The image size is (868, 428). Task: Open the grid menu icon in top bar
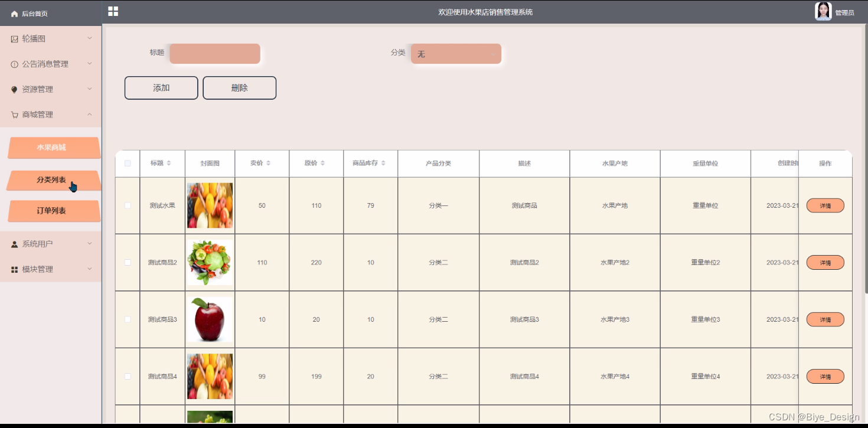[113, 11]
